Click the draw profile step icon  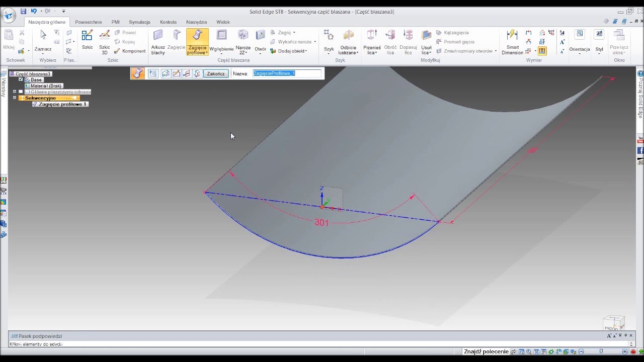pyautogui.click(x=176, y=73)
